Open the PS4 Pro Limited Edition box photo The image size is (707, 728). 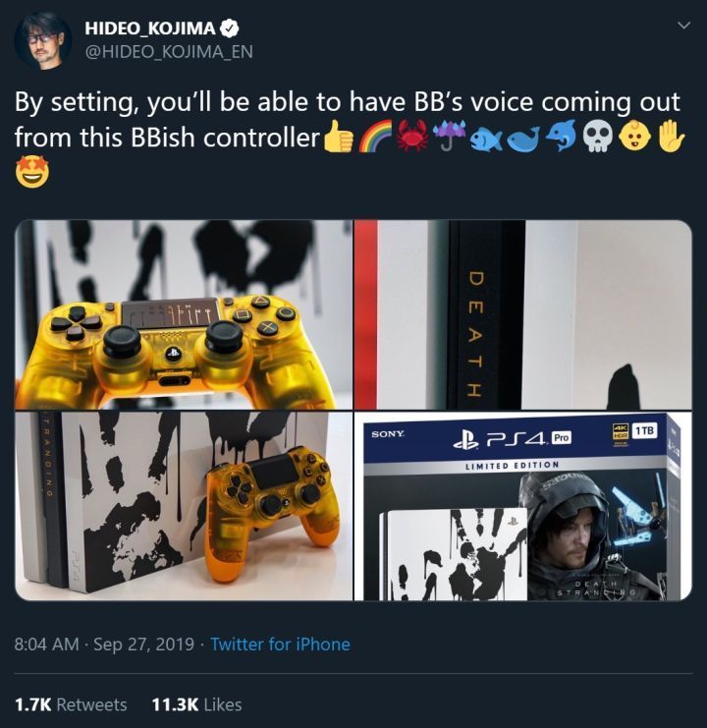[523, 506]
